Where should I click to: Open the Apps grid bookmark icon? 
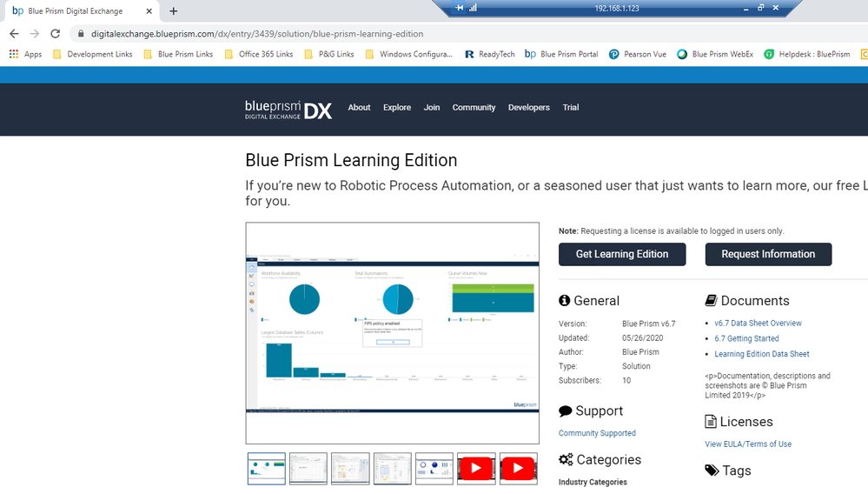coord(14,54)
